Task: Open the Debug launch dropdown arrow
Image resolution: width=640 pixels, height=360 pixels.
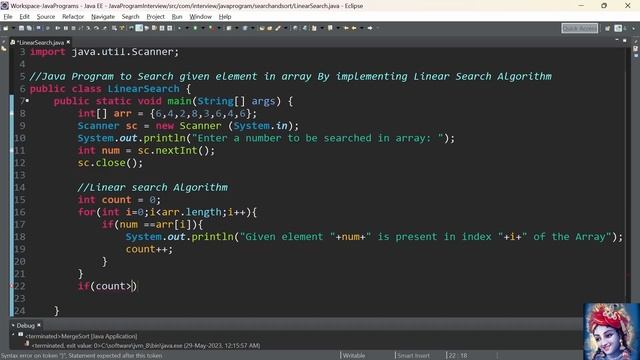Action: pyautogui.click(x=203, y=28)
